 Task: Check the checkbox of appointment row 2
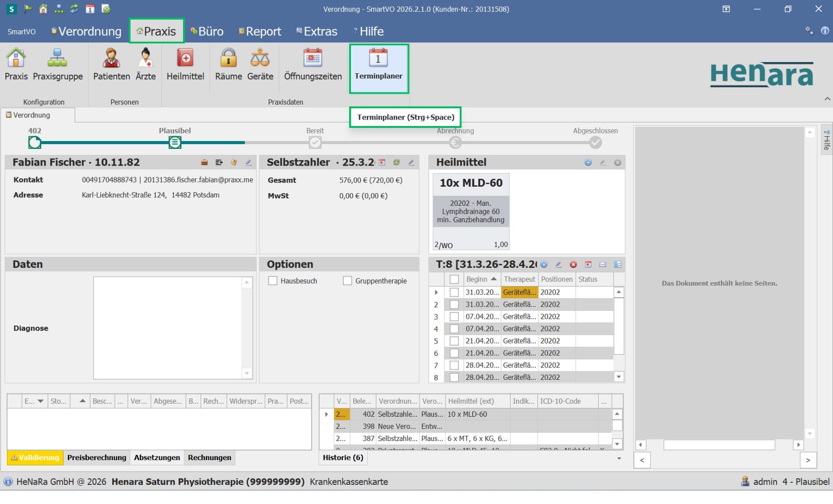tap(454, 304)
